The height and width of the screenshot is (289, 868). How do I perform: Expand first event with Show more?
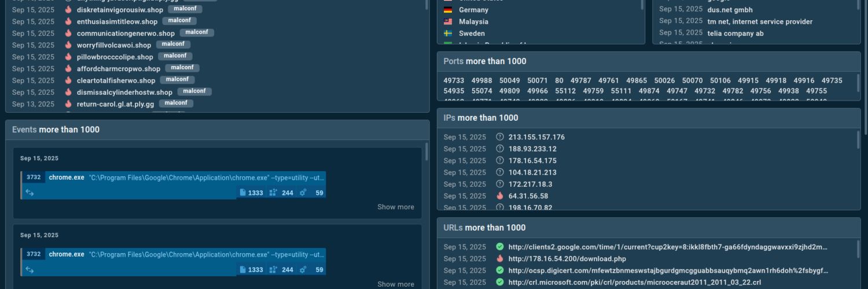point(395,207)
